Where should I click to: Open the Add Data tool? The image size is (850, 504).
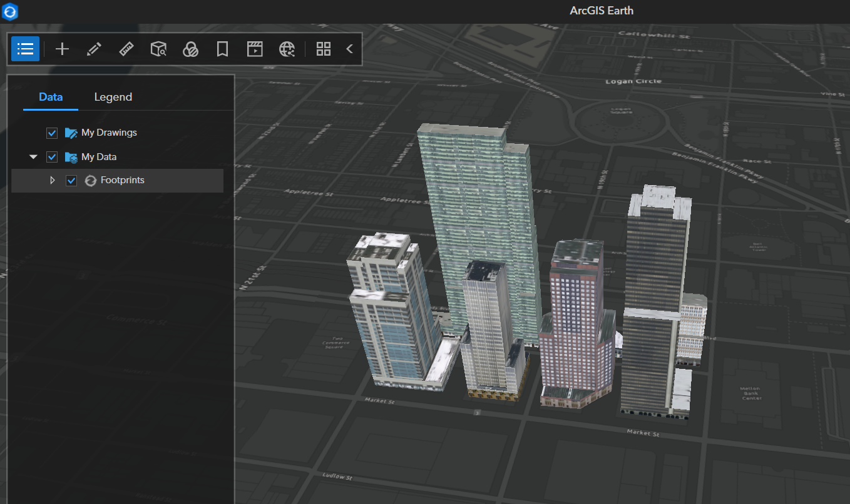[62, 48]
